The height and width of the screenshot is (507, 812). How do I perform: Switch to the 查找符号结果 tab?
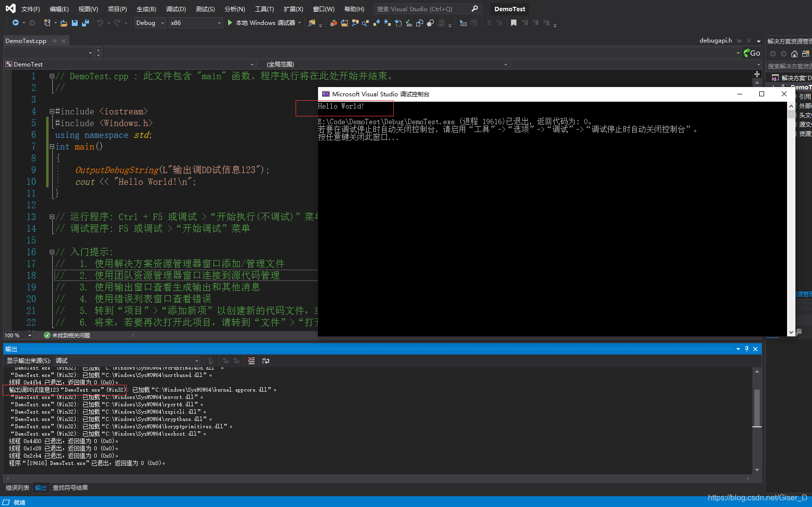coord(70,488)
